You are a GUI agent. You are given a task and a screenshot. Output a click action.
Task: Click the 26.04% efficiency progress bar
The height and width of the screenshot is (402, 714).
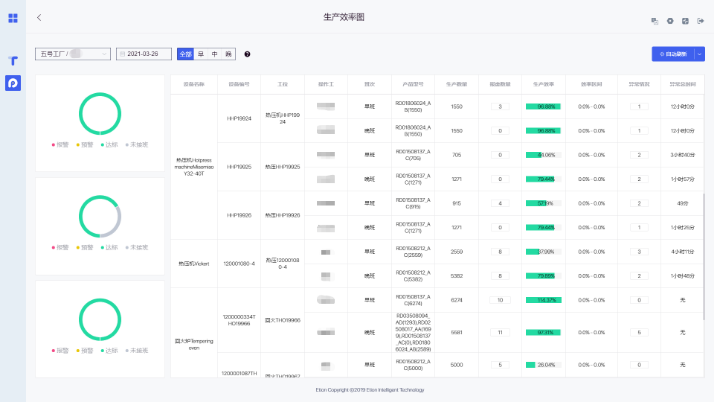(543, 365)
